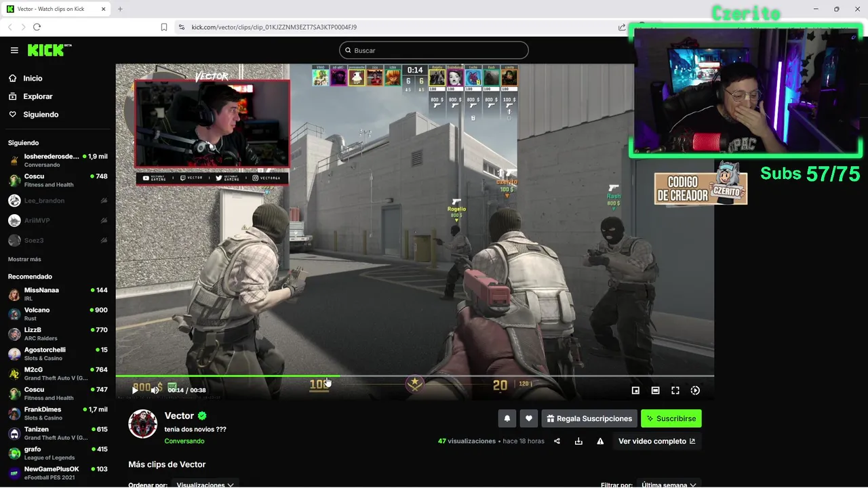Download the clip

(578, 441)
